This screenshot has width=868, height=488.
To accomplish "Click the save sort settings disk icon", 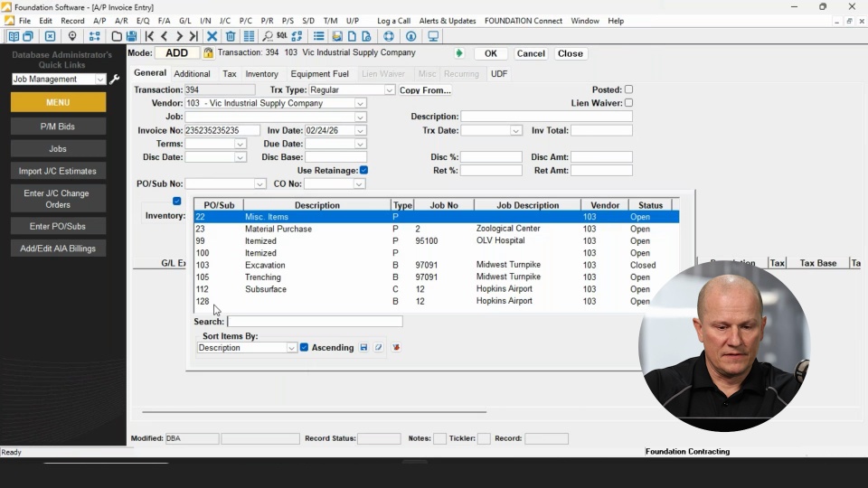I will click(363, 347).
